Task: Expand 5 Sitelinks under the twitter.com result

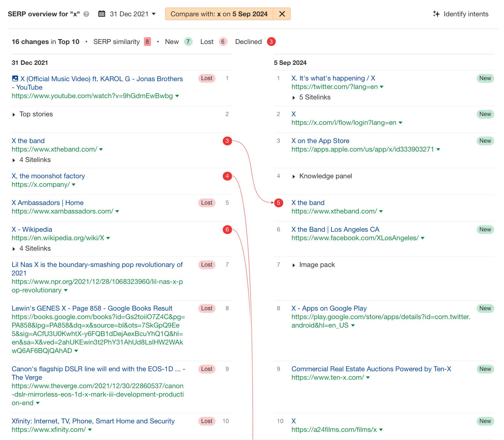Action: [x=311, y=97]
